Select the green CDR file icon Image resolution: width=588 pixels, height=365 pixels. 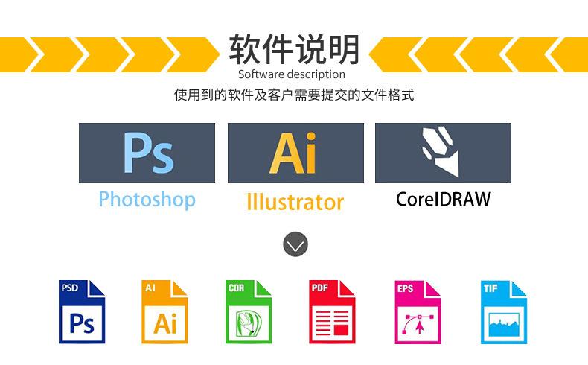pos(249,311)
